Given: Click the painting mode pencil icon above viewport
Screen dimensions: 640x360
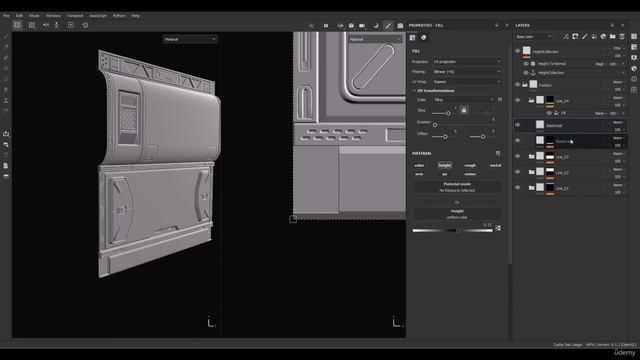Looking at the screenshot, I should click(x=388, y=26).
